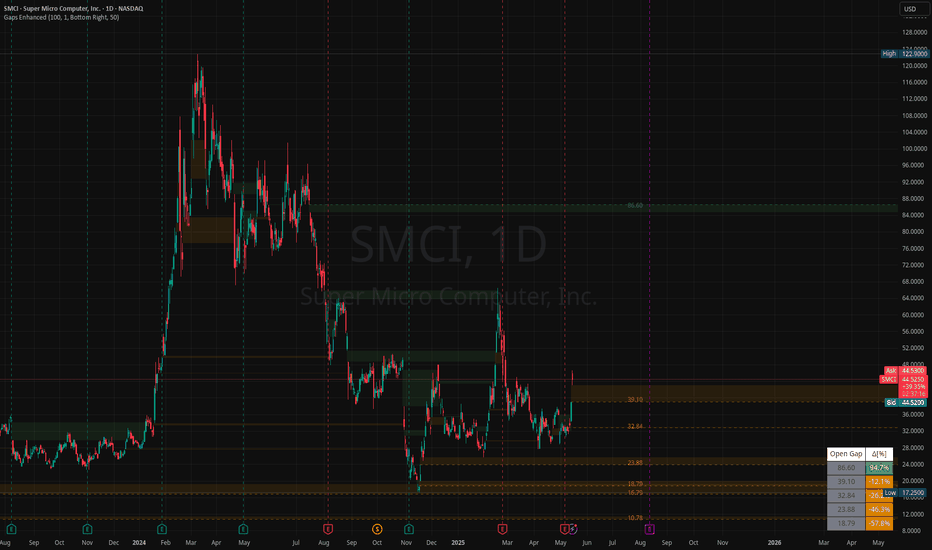This screenshot has height=550, width=932.
Task: Click the Bid 44.5200 price label
Action: (905, 403)
